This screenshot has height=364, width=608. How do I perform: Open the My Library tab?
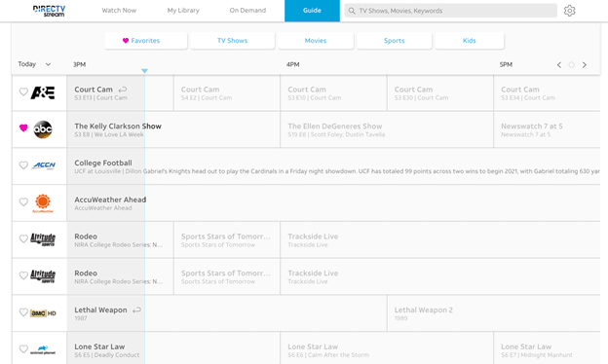(183, 11)
